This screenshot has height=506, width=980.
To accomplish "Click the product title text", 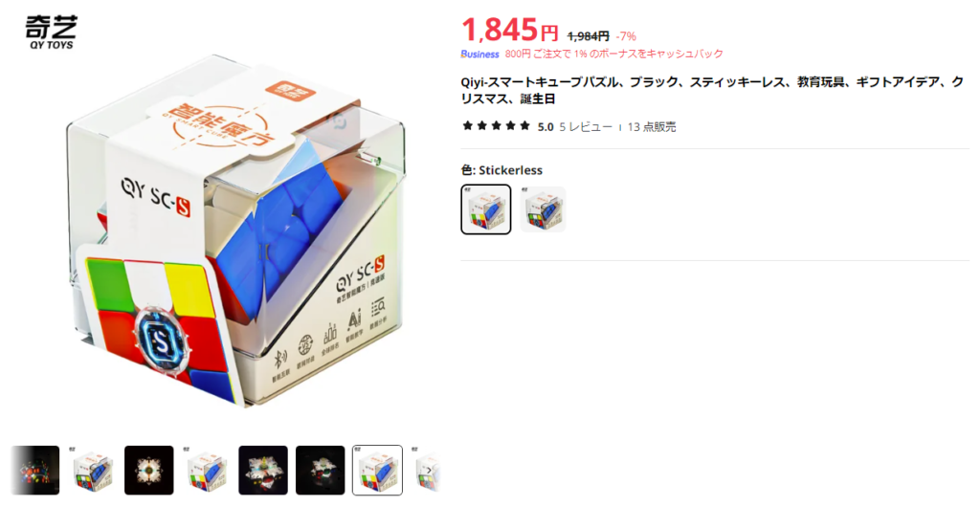I will [712, 91].
